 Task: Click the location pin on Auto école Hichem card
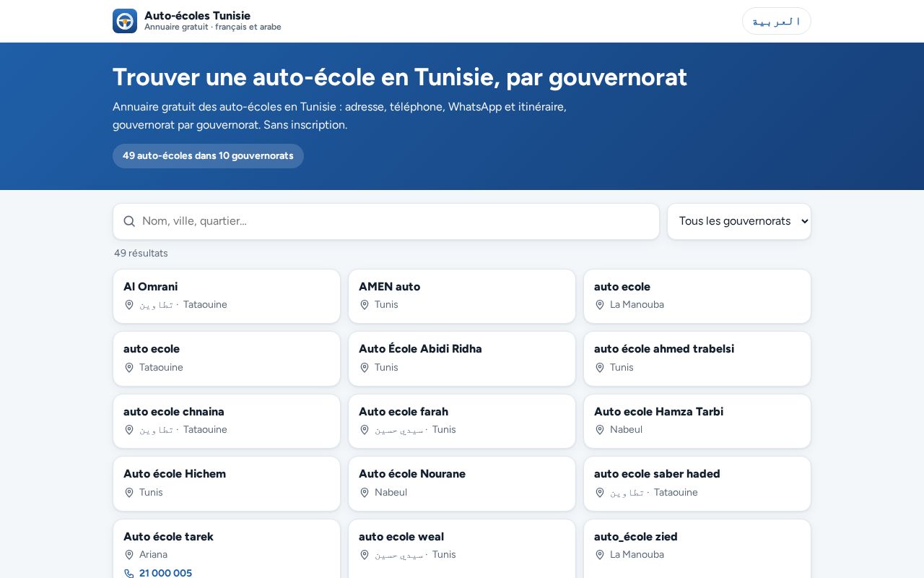click(x=129, y=493)
